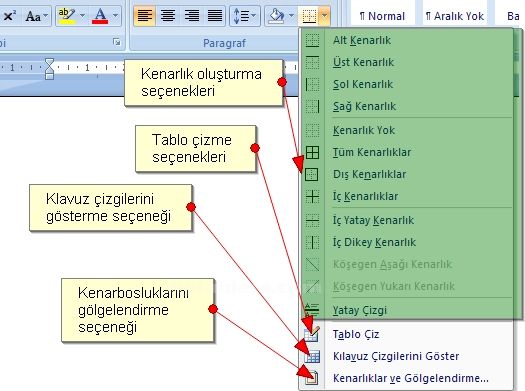
Task: Open the highlight color dropdown arrow
Action: click(82, 16)
